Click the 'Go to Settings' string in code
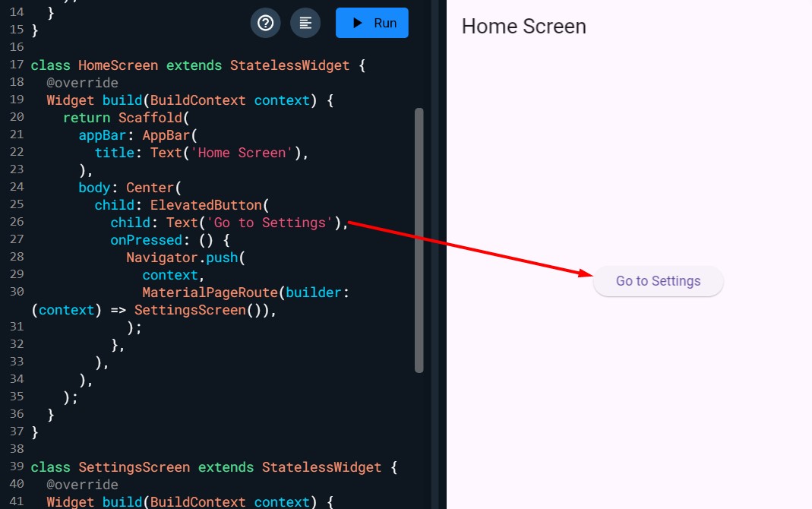Screen dimensions: 812x509 pos(270,223)
